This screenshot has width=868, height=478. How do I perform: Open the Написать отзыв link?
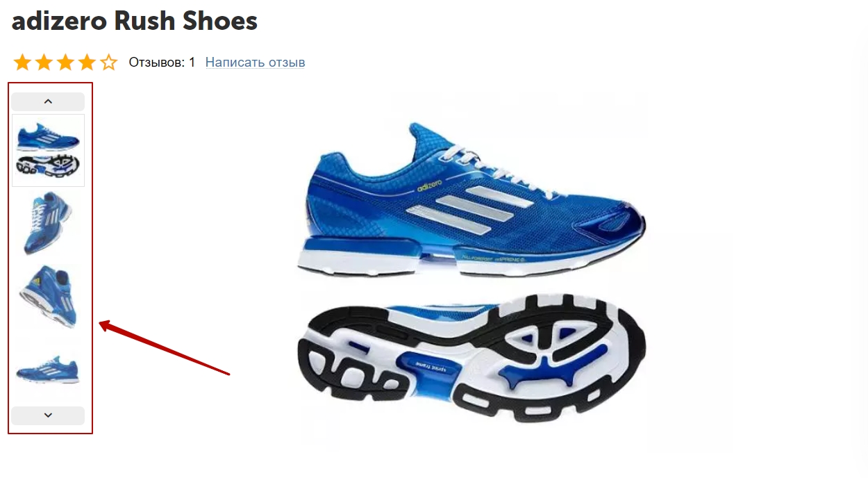click(x=255, y=63)
